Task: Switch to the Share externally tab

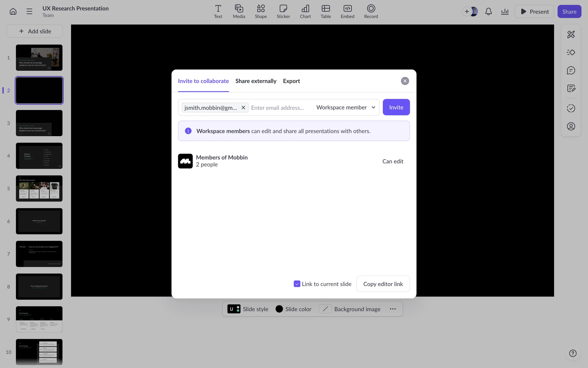Action: (x=256, y=81)
